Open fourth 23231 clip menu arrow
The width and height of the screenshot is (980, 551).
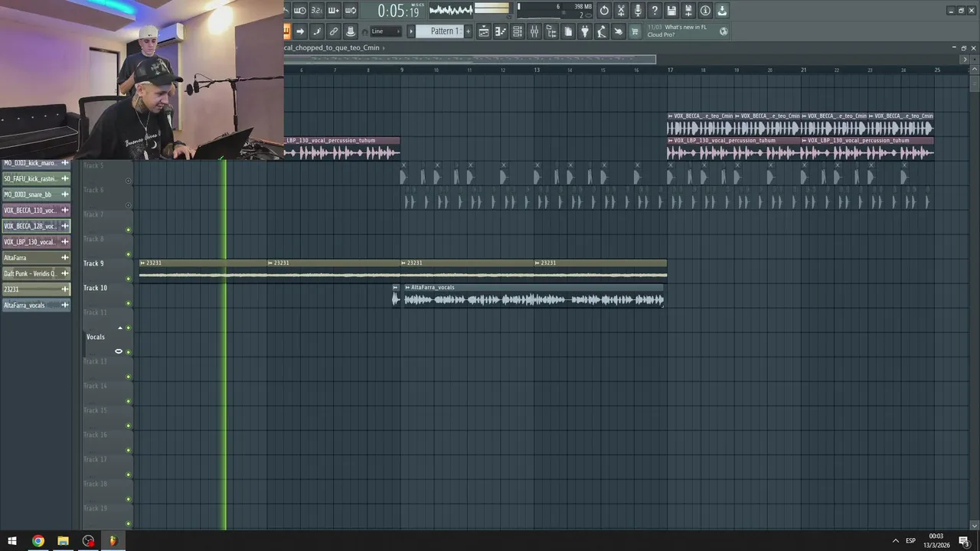click(x=537, y=263)
